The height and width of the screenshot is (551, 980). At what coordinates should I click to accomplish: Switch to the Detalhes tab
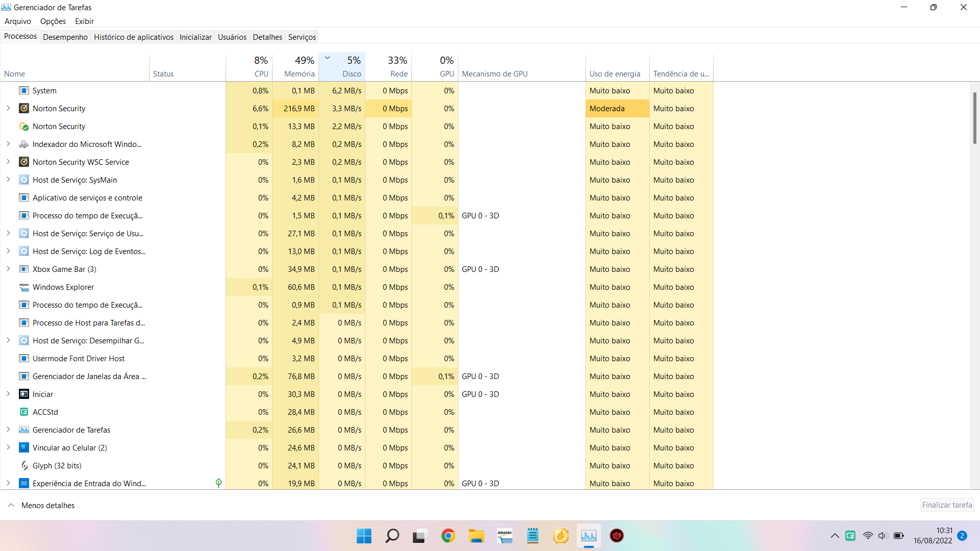coord(267,37)
